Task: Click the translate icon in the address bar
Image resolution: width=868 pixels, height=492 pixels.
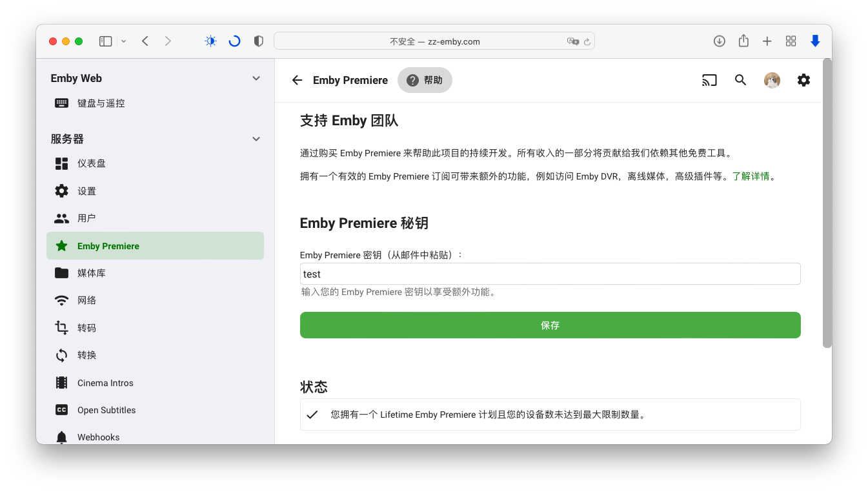Action: pyautogui.click(x=572, y=41)
